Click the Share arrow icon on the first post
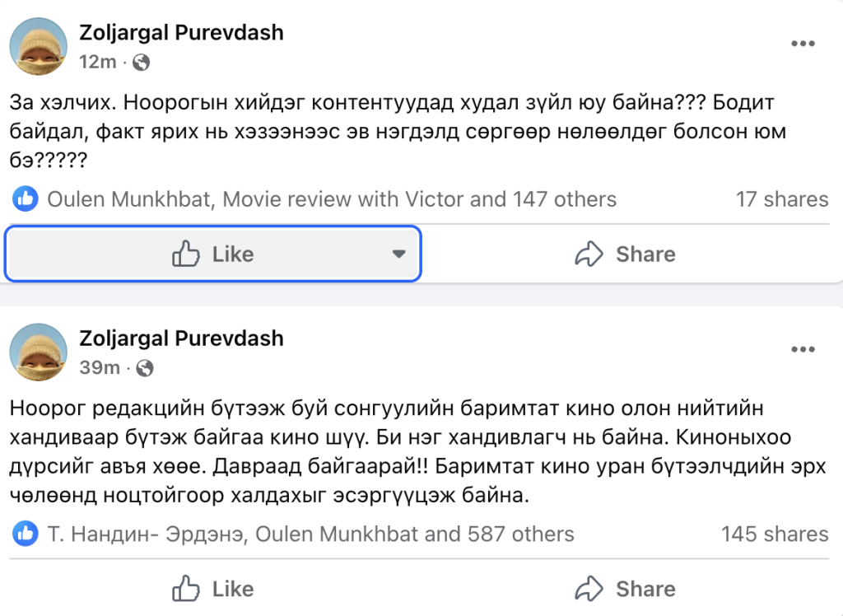843x616 pixels. pos(589,254)
